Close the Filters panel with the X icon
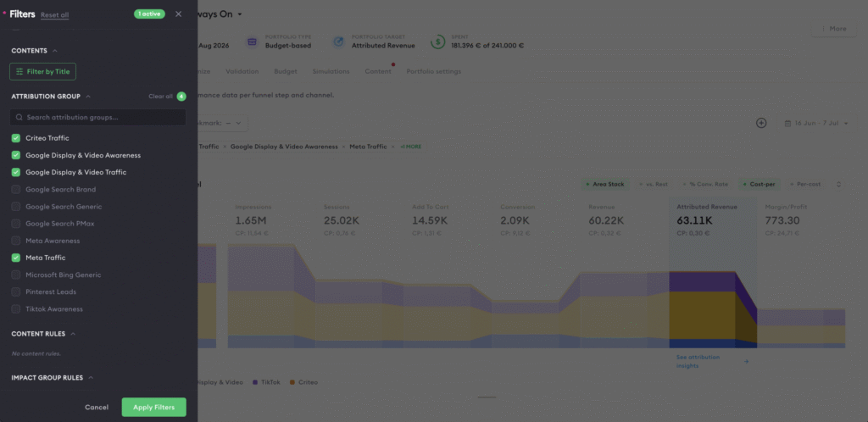This screenshot has height=422, width=868. coord(178,14)
